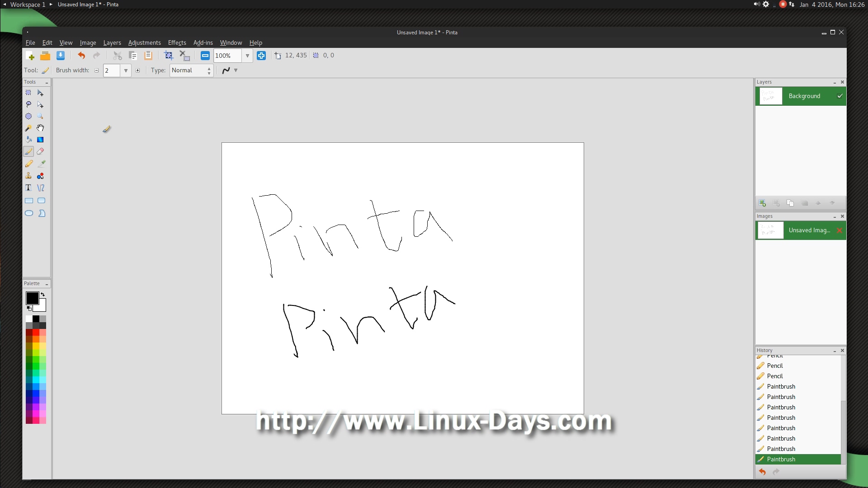Open the Add-ins menu
This screenshot has height=488, width=868.
[x=203, y=42]
